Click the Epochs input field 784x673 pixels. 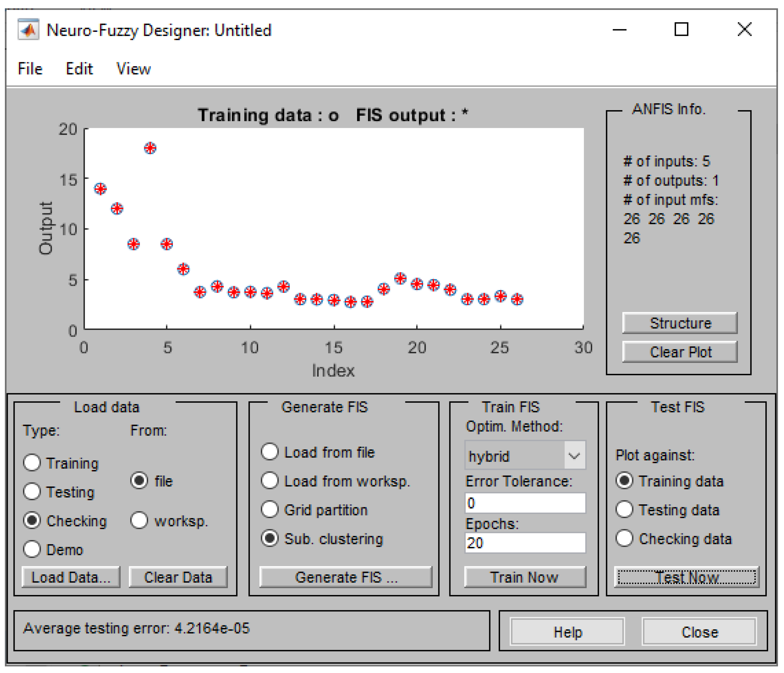point(525,543)
